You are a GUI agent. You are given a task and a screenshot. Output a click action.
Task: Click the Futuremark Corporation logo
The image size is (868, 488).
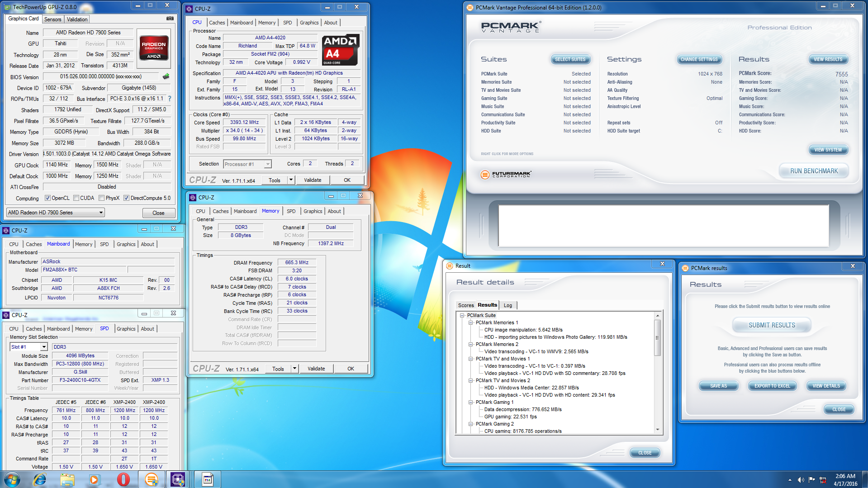[506, 174]
